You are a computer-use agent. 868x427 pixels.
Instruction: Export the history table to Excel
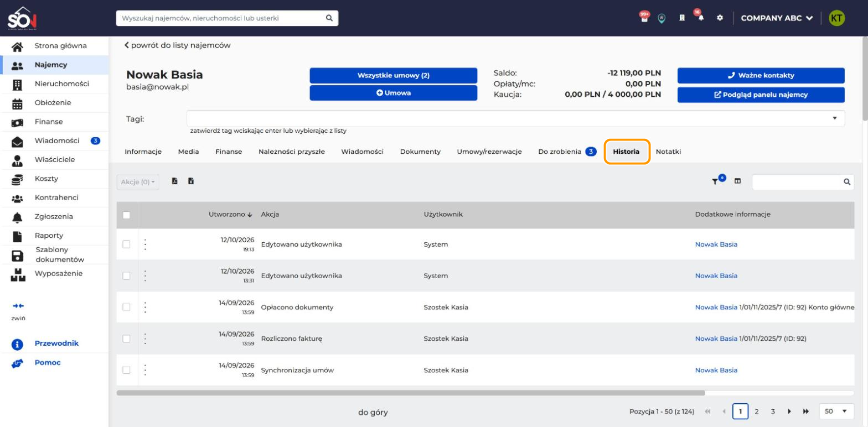point(191,181)
